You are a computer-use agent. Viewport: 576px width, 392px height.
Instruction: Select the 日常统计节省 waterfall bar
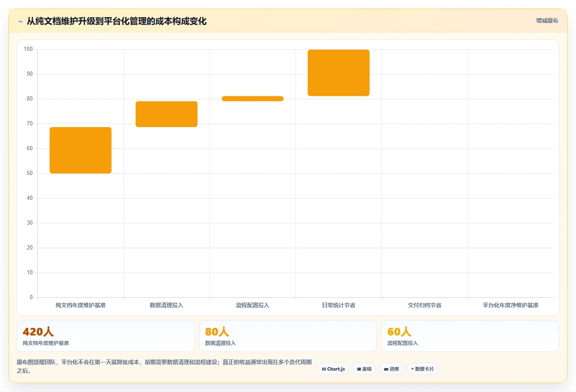click(x=339, y=73)
